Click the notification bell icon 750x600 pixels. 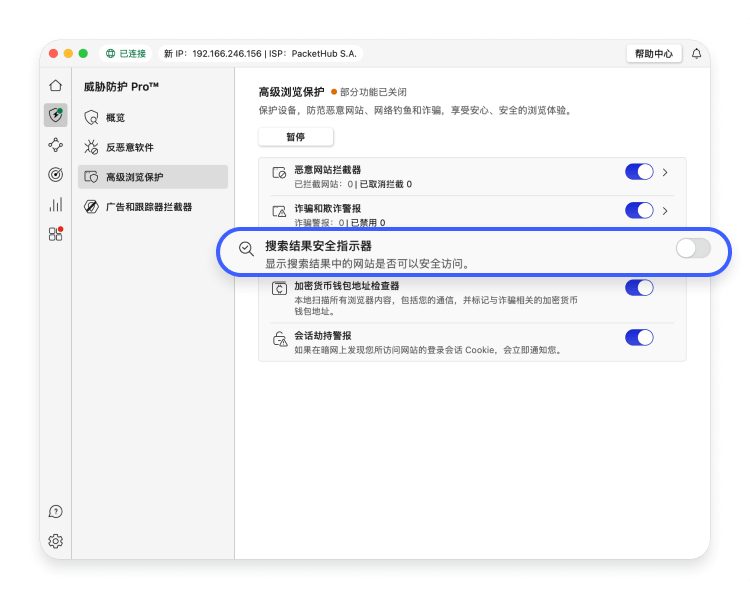[696, 54]
